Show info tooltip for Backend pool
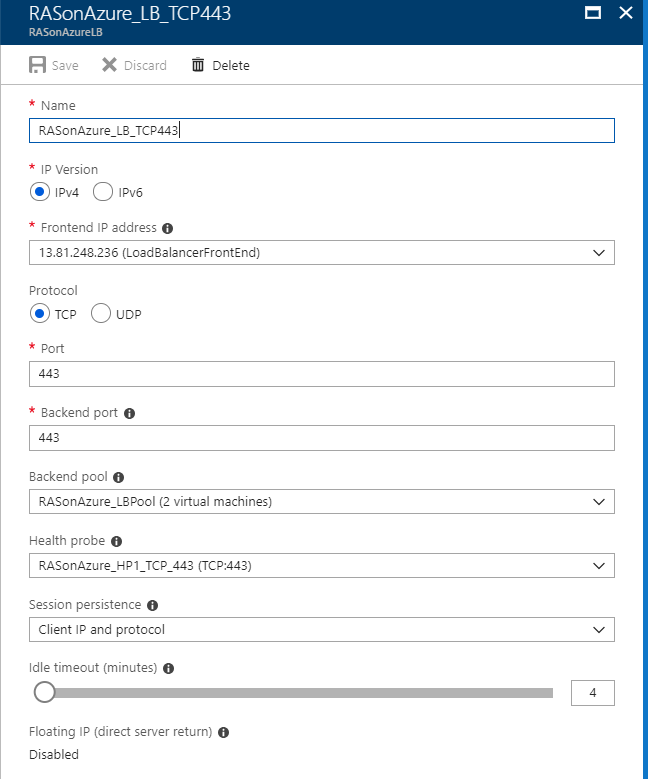The width and height of the screenshot is (648, 779). (118, 477)
